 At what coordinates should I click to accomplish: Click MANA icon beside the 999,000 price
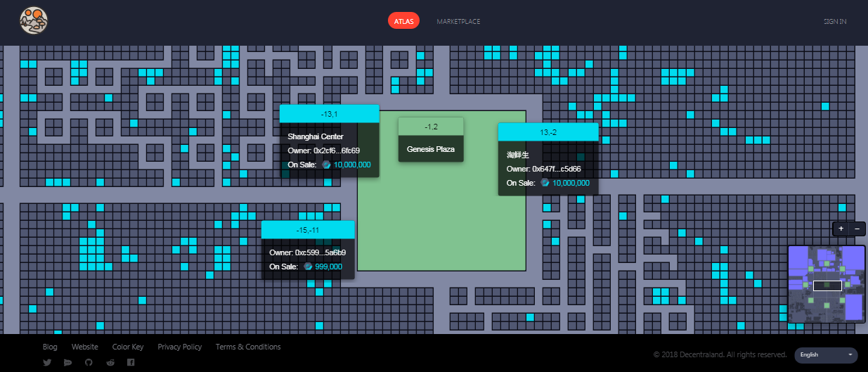tap(309, 267)
